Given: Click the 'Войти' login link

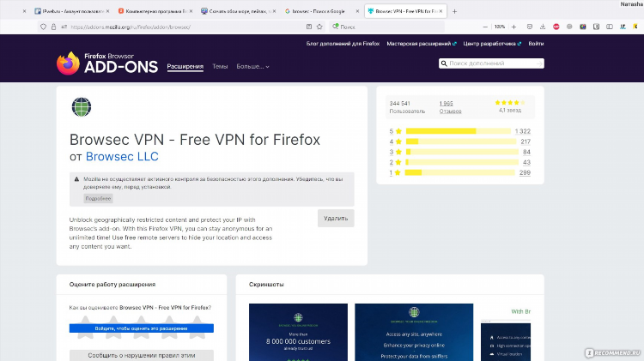Looking at the screenshot, I should [536, 44].
